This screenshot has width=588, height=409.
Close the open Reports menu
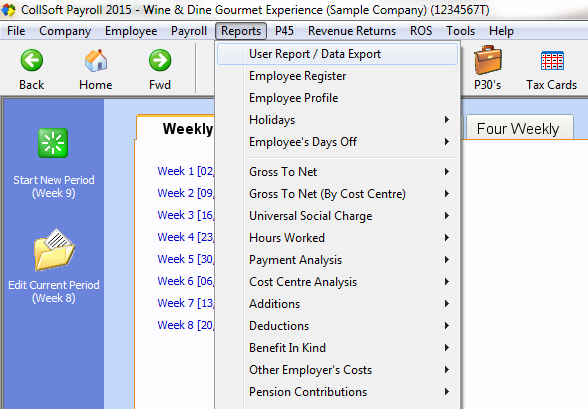241,31
